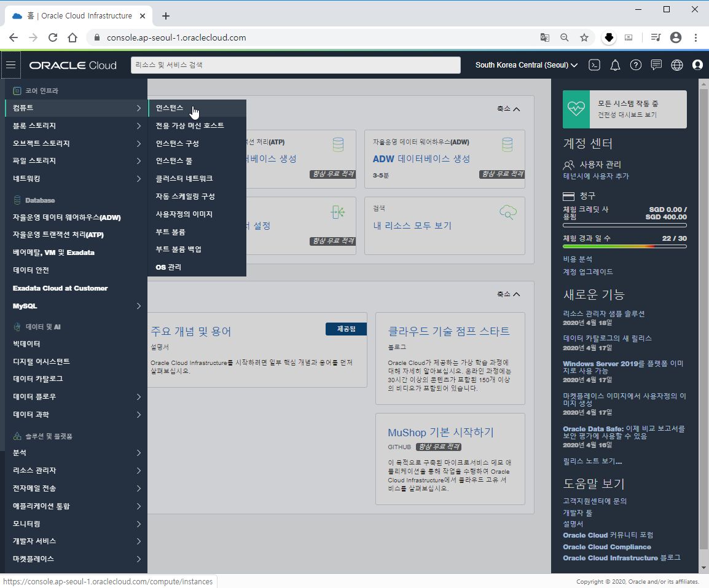The height and width of the screenshot is (588, 709).
Task: Click 계정 업그레이드 link
Action: point(588,272)
